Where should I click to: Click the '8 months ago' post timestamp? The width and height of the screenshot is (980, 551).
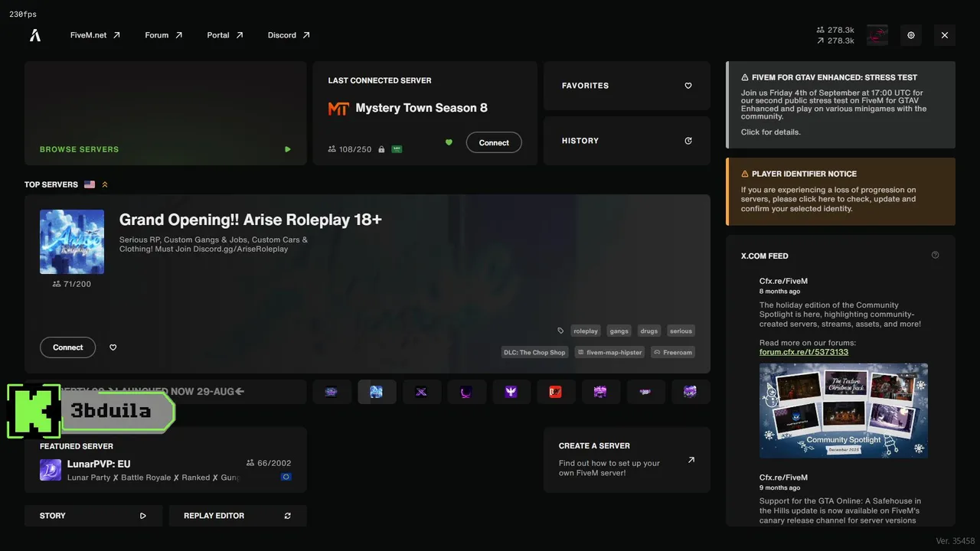(x=779, y=292)
